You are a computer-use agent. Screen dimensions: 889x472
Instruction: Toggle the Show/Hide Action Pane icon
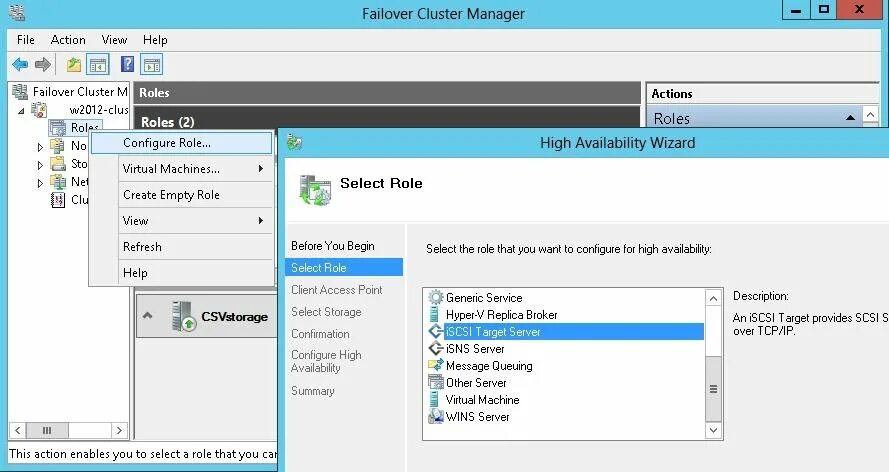[x=151, y=65]
